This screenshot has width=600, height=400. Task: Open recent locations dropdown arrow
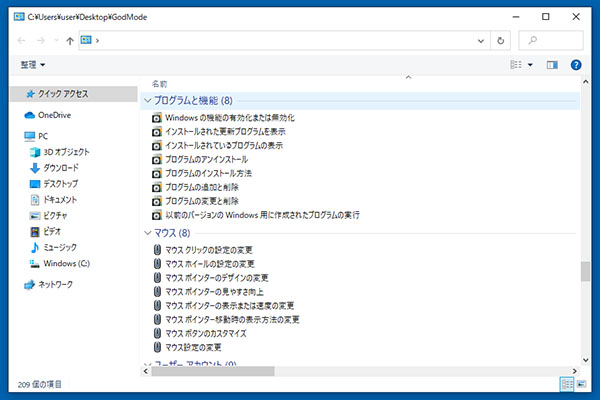[56, 41]
